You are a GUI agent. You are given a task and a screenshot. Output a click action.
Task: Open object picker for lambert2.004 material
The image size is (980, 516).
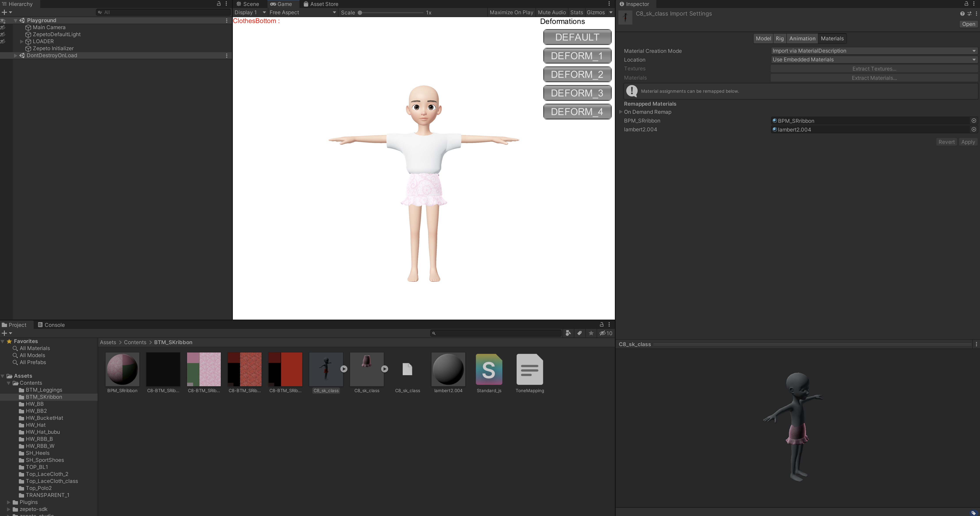tap(973, 130)
